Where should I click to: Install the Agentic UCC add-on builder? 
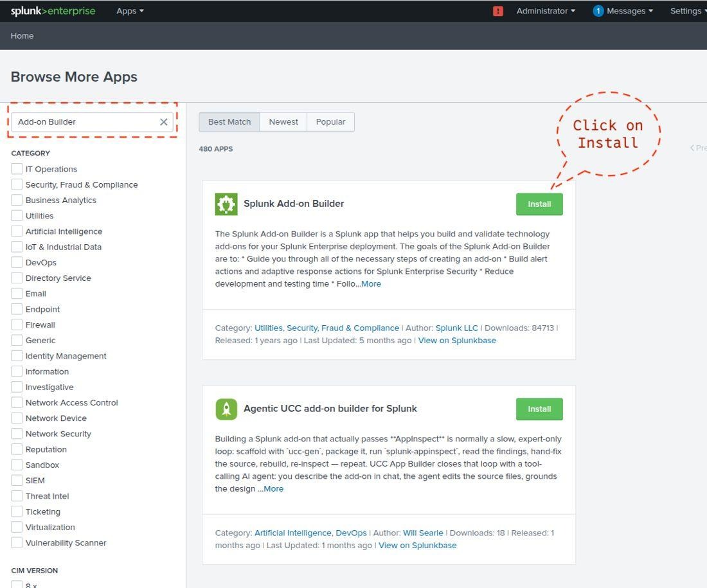click(539, 409)
